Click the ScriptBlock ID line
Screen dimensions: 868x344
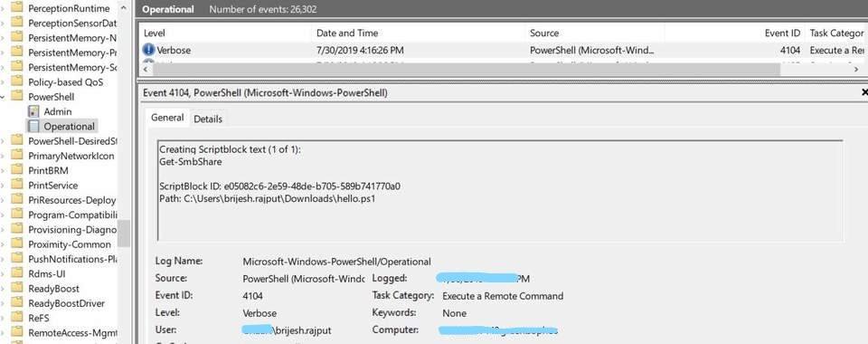click(x=279, y=186)
